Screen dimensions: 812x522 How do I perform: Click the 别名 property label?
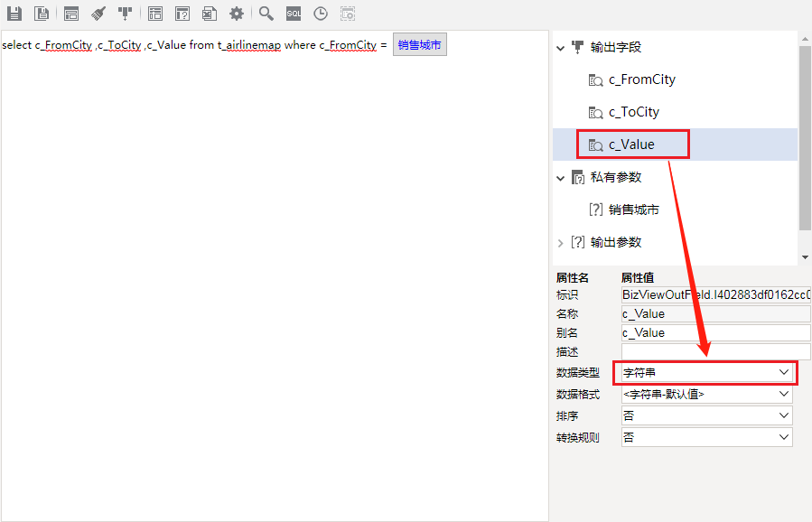pyautogui.click(x=567, y=333)
